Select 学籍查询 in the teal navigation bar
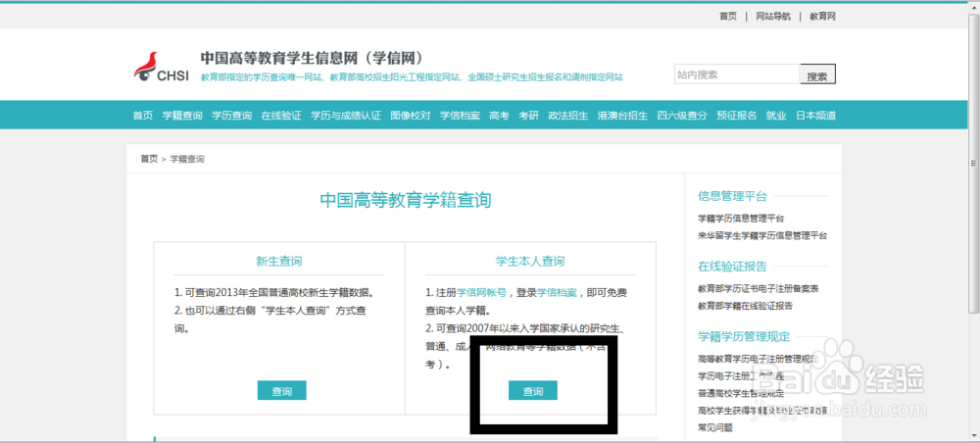The height and width of the screenshot is (443, 980). pos(182,116)
